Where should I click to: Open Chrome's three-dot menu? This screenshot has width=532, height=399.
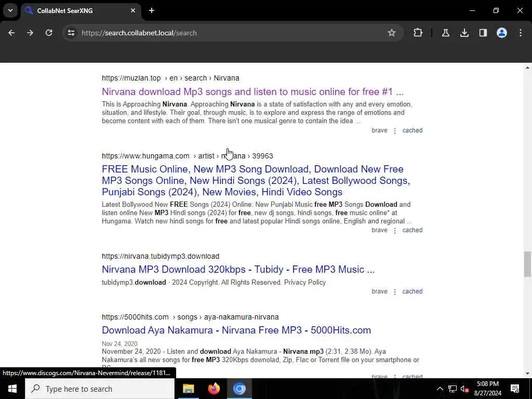tap(521, 33)
